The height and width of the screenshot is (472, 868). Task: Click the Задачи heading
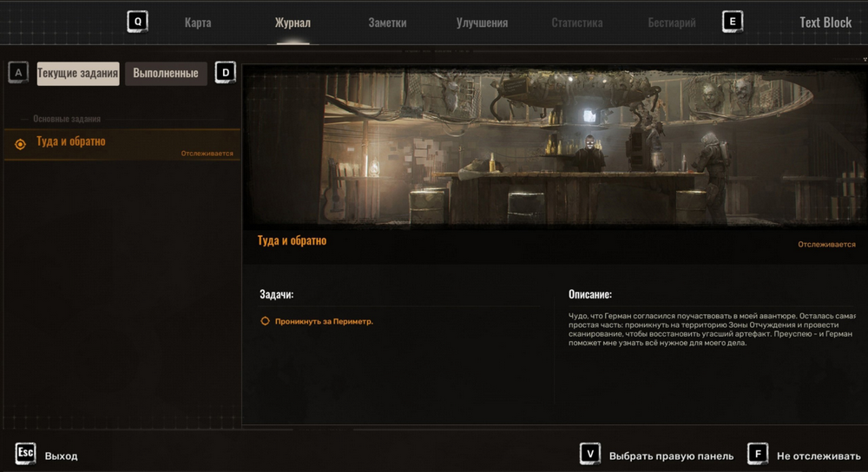coord(277,294)
